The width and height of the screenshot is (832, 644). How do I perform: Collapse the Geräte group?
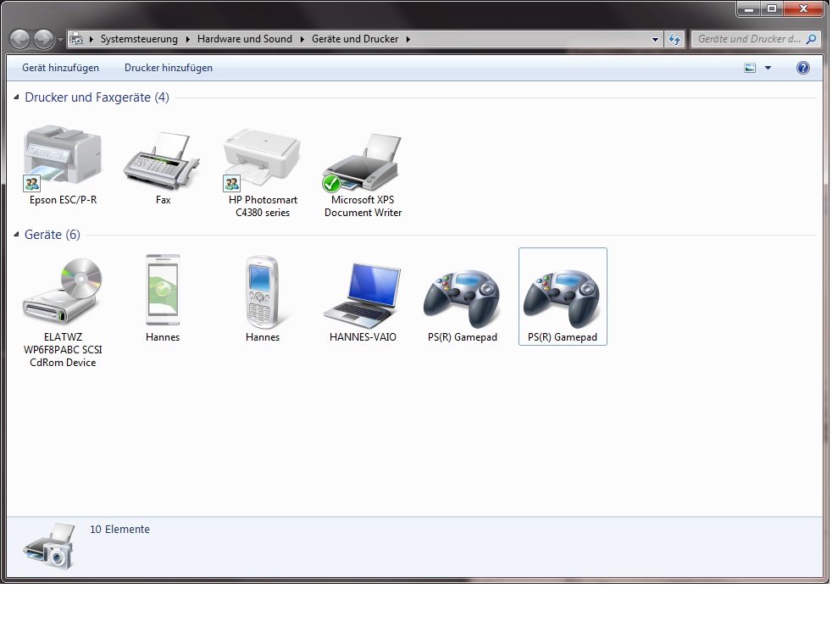coord(16,235)
